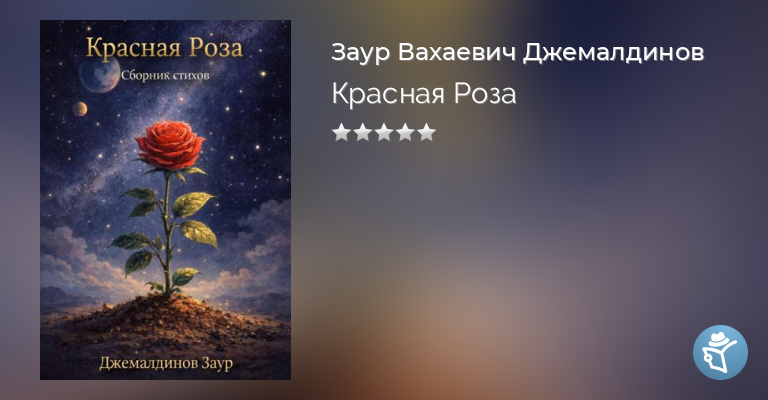Open author Заур Вахаевич Джемалдинов's name link
Image resolution: width=768 pixels, height=400 pixels.
(x=517, y=52)
